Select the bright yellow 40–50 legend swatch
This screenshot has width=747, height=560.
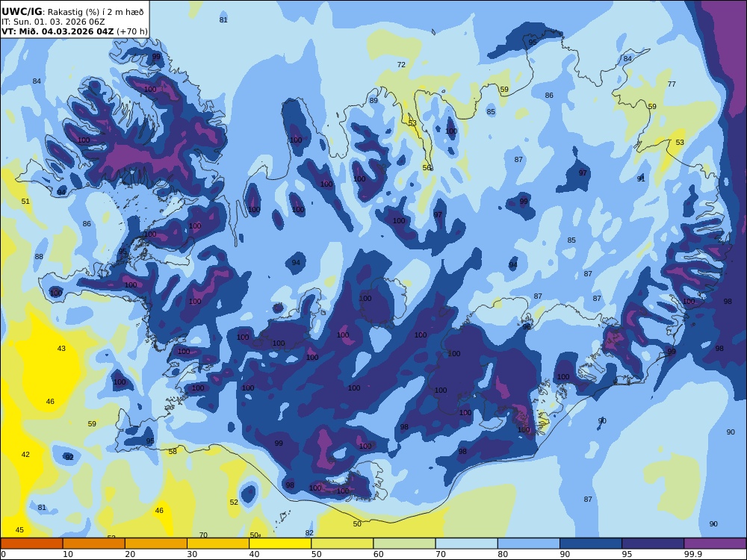[x=280, y=544]
